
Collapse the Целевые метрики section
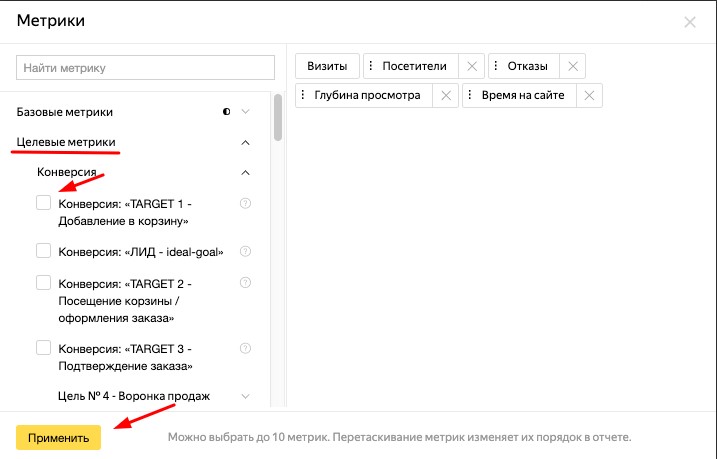coord(246,142)
